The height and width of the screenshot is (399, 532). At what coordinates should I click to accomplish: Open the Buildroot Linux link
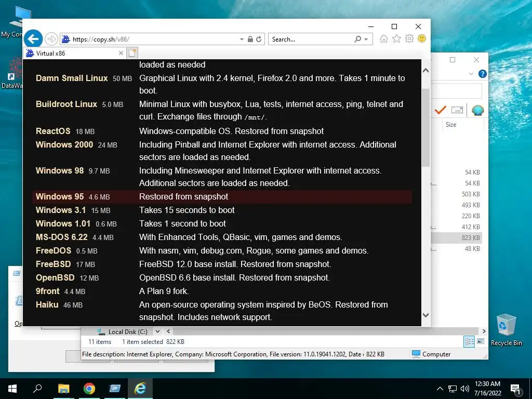(x=66, y=104)
